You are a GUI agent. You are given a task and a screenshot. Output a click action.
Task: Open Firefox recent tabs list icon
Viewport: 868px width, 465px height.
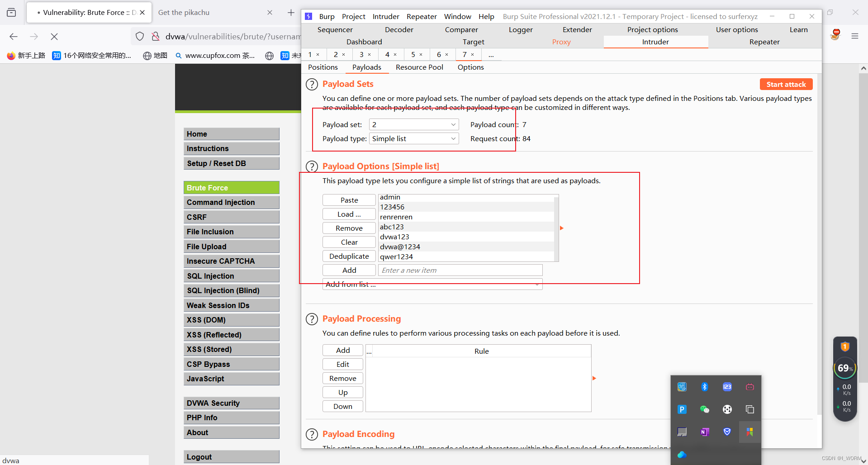click(11, 13)
